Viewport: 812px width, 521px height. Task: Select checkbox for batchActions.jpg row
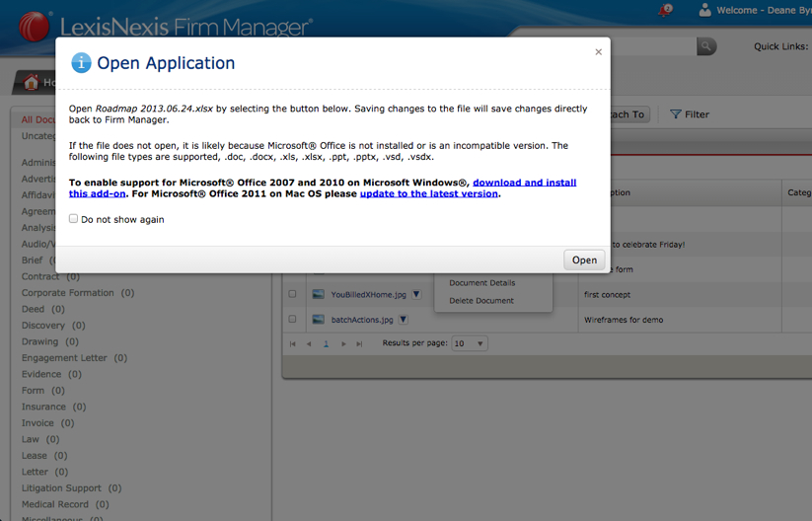(293, 319)
